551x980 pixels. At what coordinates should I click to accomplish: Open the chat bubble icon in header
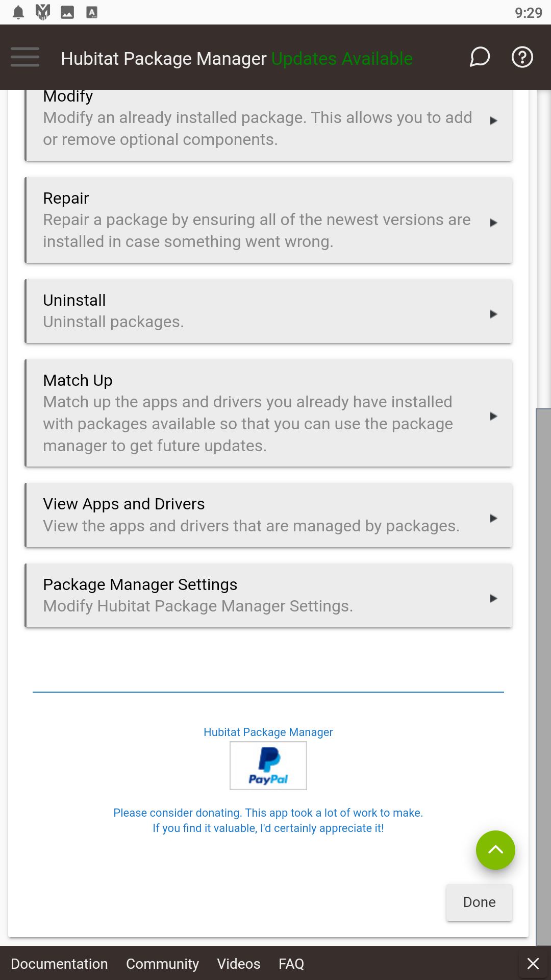click(480, 57)
